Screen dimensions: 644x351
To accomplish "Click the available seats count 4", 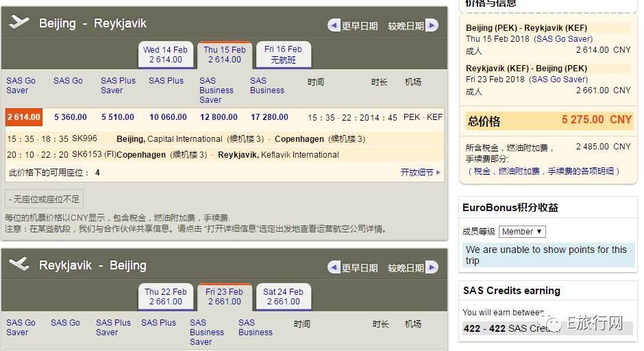I will pos(97,173).
